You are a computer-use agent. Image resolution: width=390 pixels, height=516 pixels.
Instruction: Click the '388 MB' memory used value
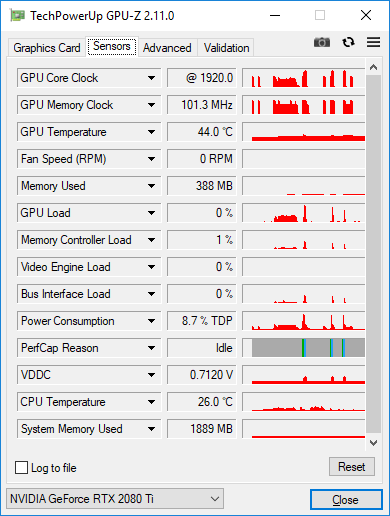(202, 186)
